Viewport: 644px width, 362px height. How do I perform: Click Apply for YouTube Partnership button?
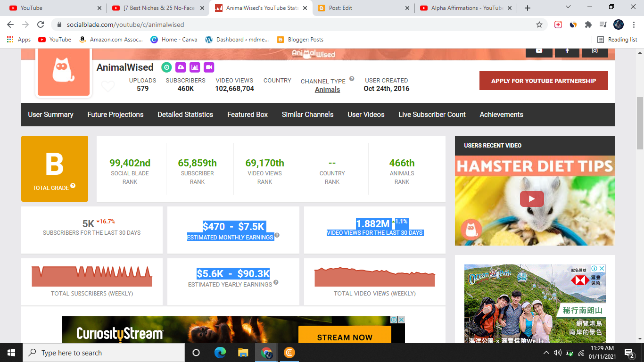[544, 81]
